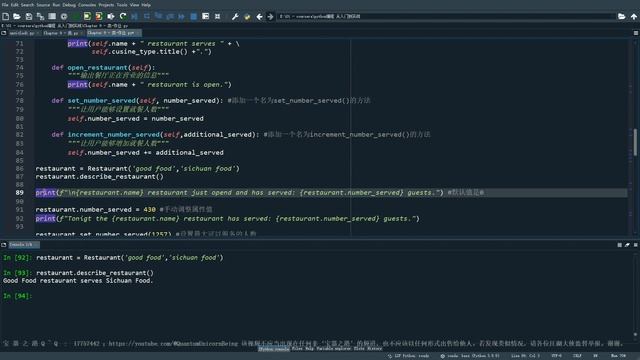
Task: Open Preferences with wrench icon
Action: [235, 16]
